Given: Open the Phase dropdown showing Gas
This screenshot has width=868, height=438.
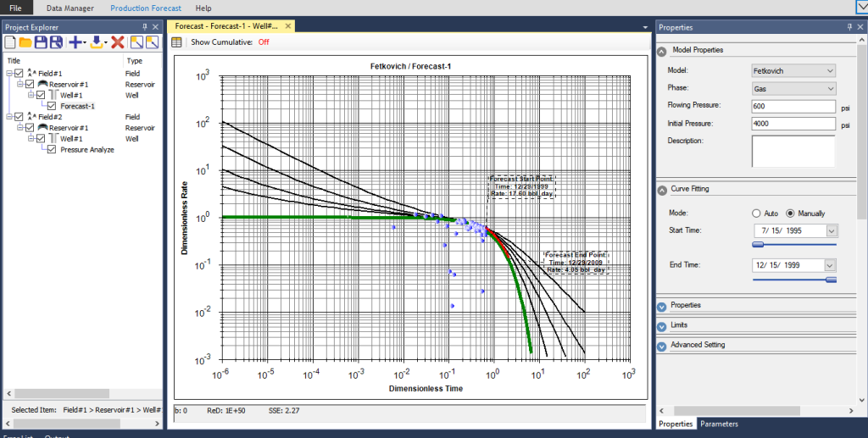Looking at the screenshot, I should pos(793,88).
